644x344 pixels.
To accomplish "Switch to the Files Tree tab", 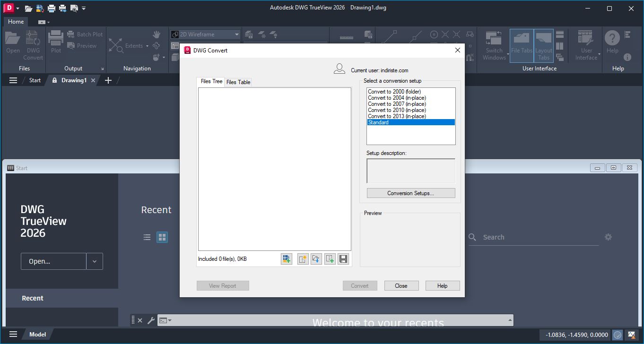I will click(211, 81).
